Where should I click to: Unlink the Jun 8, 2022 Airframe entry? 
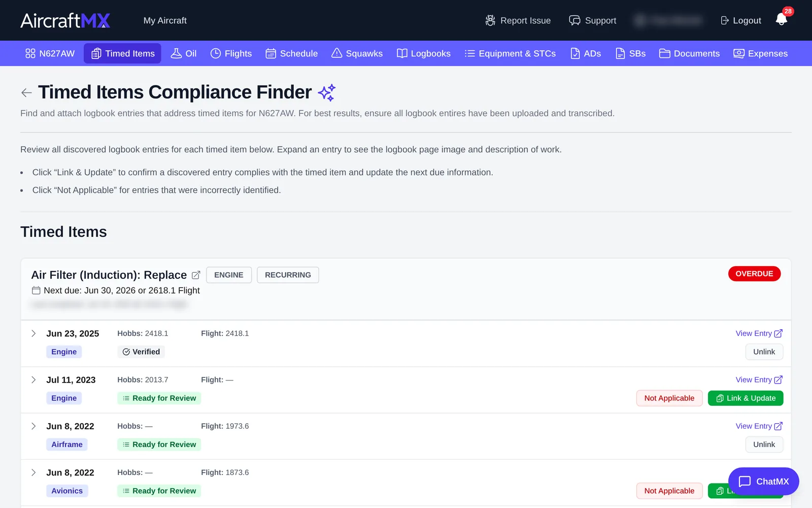pyautogui.click(x=764, y=444)
